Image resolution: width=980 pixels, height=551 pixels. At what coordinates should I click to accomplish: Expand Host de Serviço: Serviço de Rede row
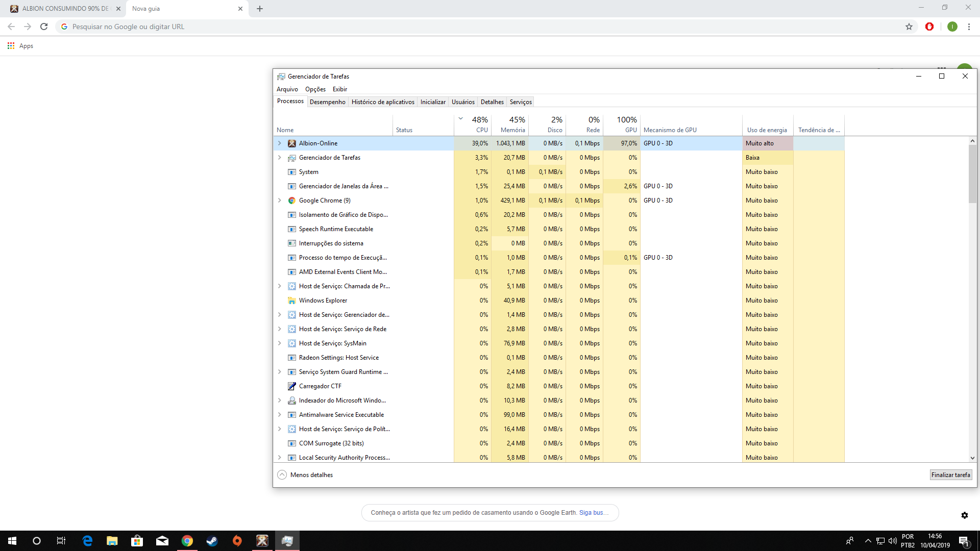coord(280,329)
